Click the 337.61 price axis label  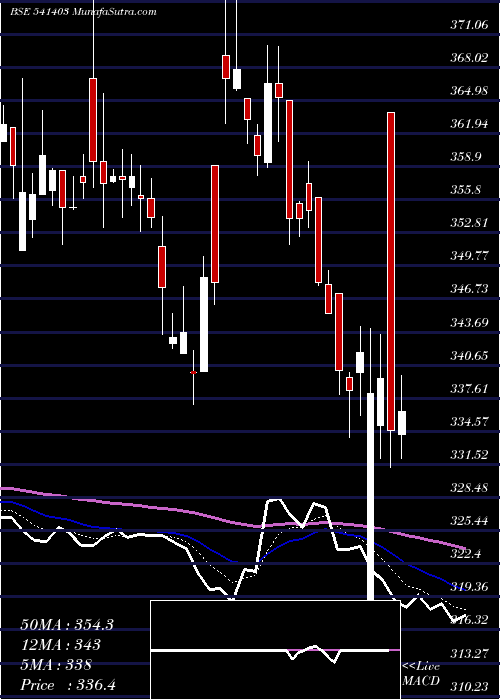coord(469,389)
